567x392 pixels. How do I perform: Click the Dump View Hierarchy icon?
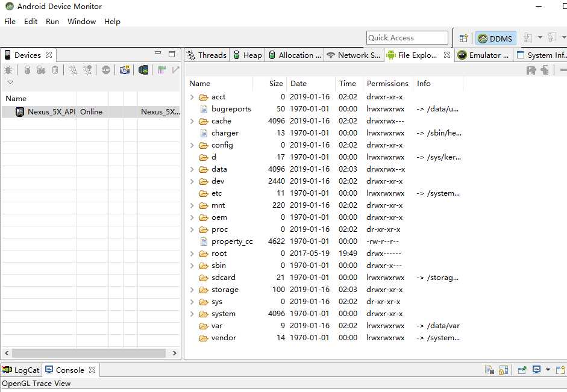(143, 70)
